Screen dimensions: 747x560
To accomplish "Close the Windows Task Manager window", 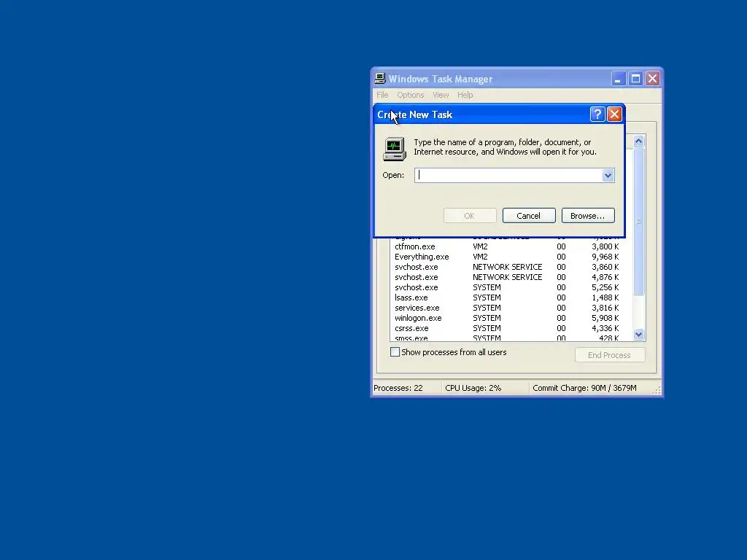I will [x=652, y=79].
